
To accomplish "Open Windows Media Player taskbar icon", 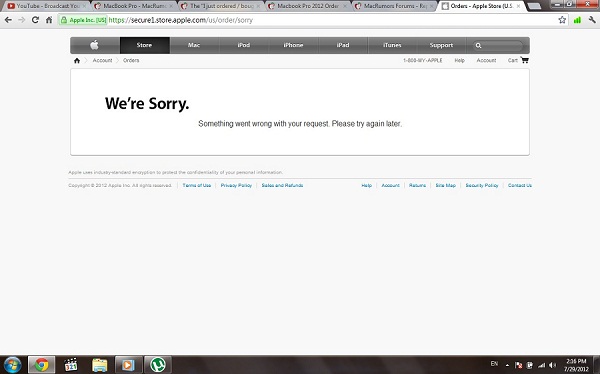I will pyautogui.click(x=129, y=364).
